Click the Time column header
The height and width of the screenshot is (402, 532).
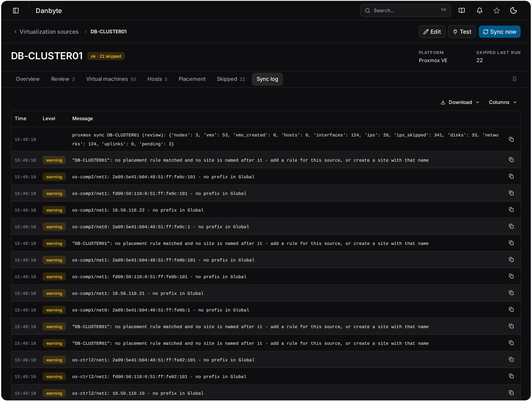coord(21,119)
